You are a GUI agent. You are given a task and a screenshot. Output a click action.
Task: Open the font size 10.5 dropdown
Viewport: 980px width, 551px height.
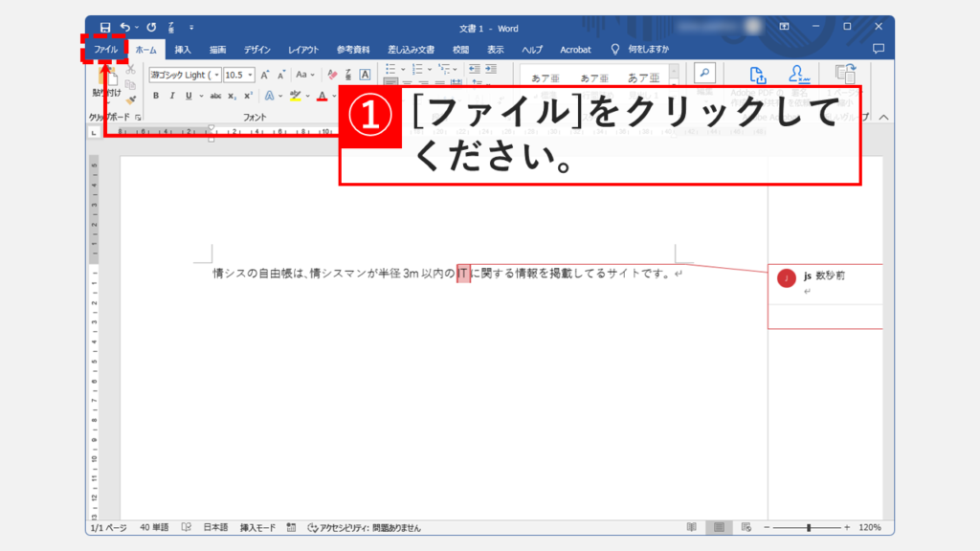pos(251,75)
